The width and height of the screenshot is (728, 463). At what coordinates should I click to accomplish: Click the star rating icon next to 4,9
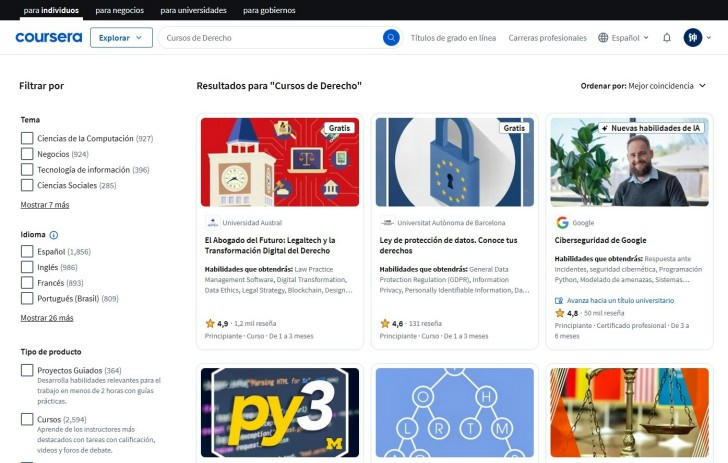pos(210,323)
